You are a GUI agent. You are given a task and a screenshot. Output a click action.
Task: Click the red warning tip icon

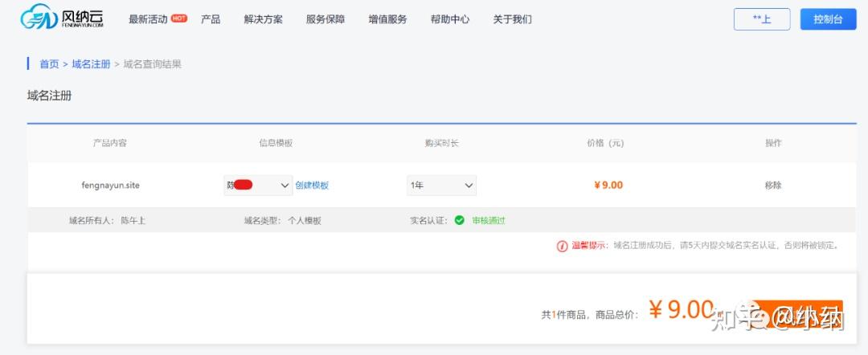point(562,246)
